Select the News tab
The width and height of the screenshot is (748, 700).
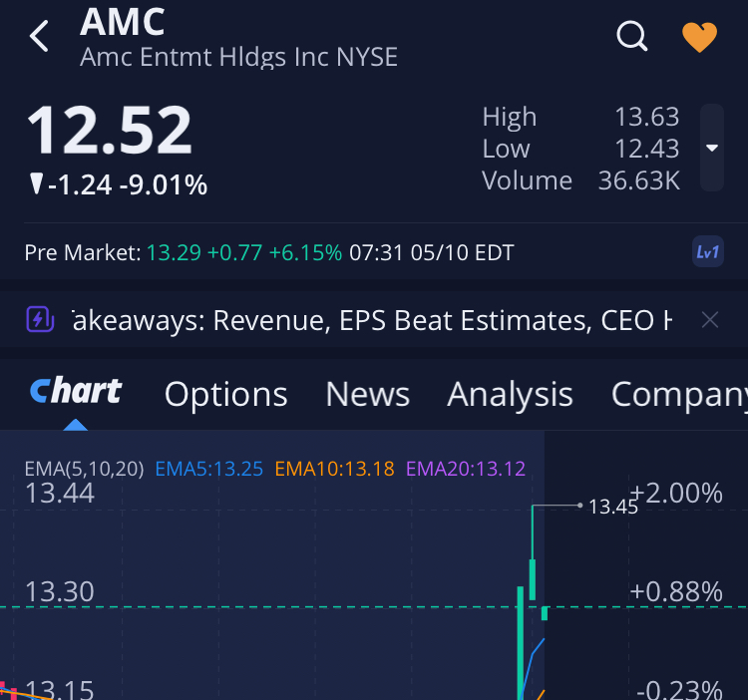(x=367, y=395)
